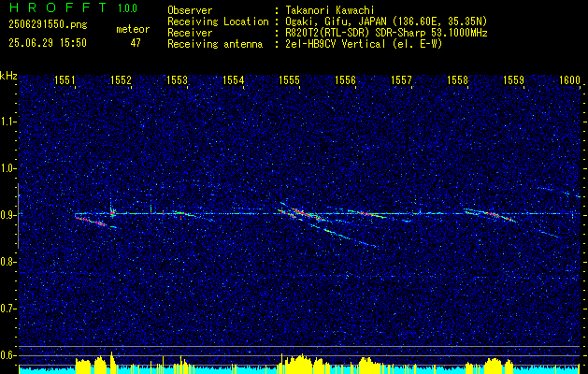Screen dimensions: 588x374
Task: Click the date 25.06.29 15:50
Action: click(x=48, y=43)
